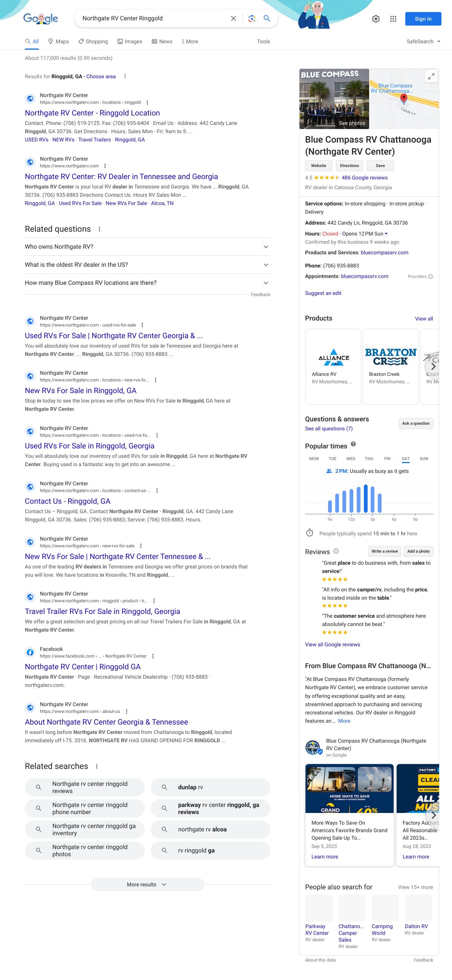Open the settings gear icon
The height and width of the screenshot is (980, 452).
click(376, 19)
